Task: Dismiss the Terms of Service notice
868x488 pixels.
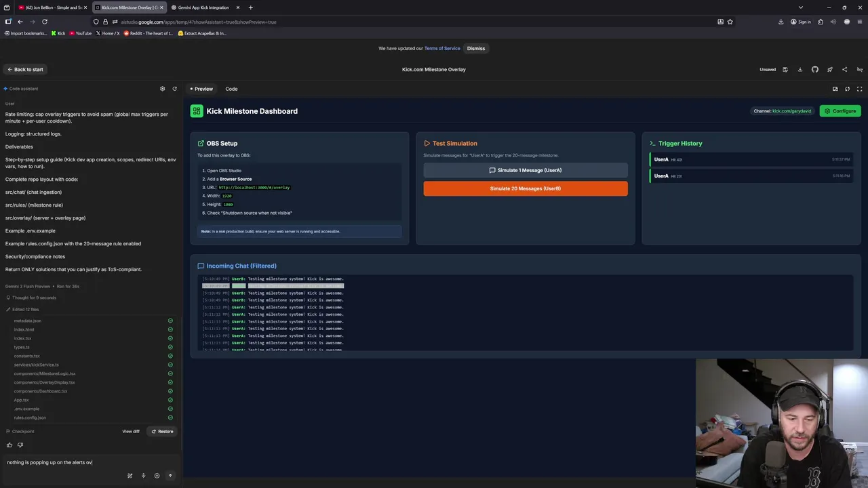Action: click(476, 48)
